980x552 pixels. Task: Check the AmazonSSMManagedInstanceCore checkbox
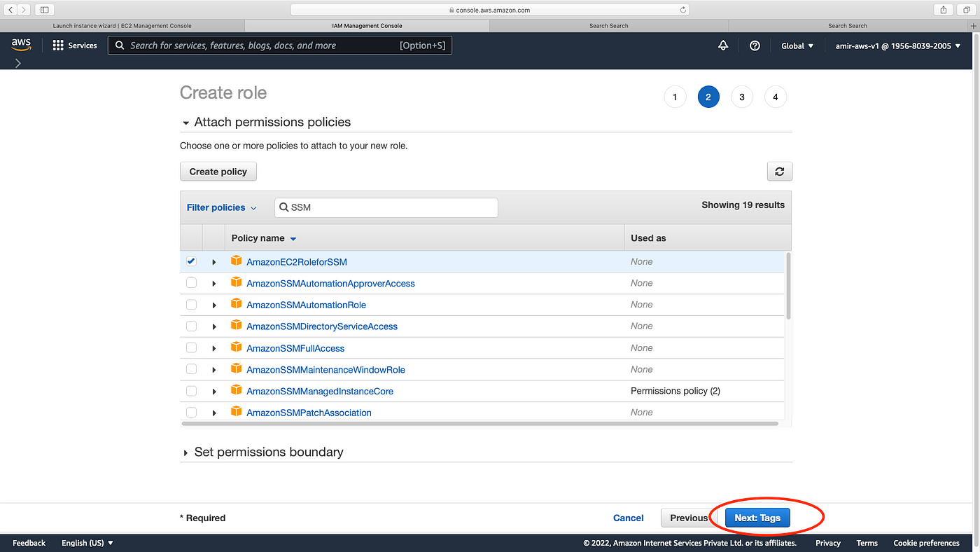tap(191, 391)
